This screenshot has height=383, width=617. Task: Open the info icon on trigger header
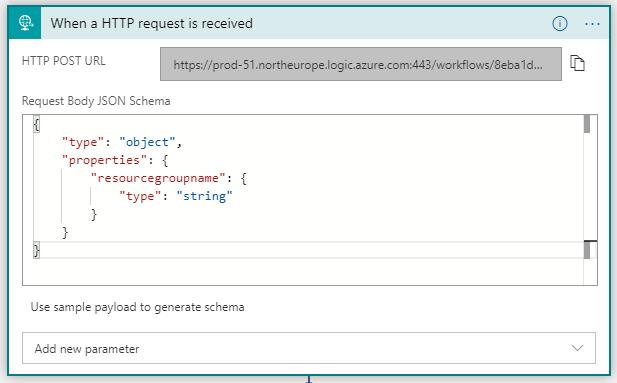pos(560,24)
